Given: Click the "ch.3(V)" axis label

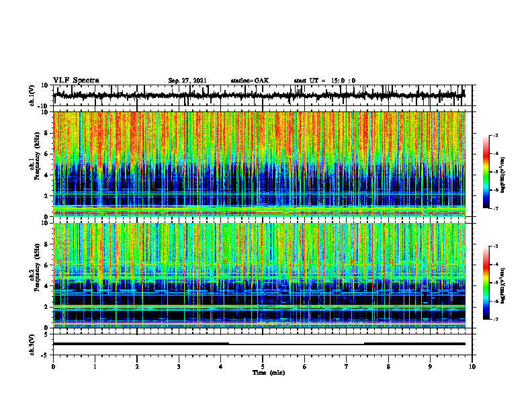Looking at the screenshot, I should (x=32, y=345).
